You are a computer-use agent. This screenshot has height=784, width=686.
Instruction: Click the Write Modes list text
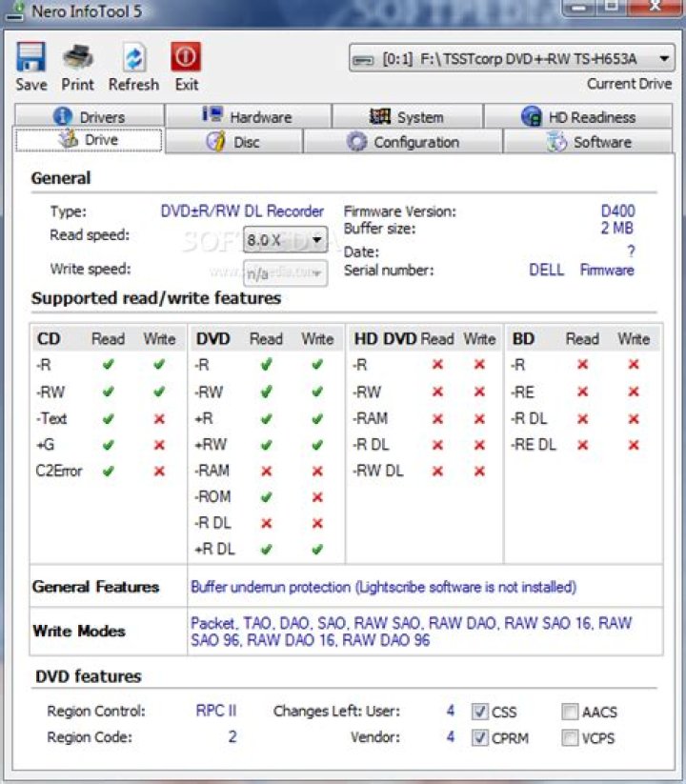411,631
